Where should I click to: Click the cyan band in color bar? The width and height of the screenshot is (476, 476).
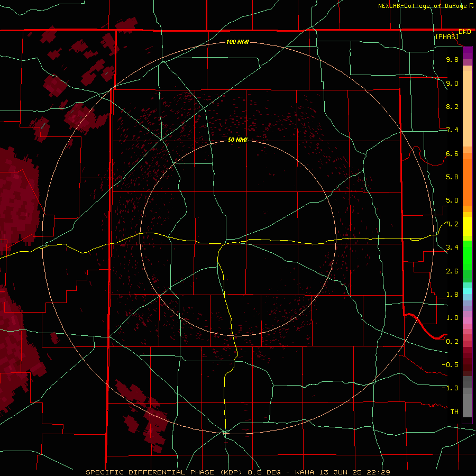point(467,291)
